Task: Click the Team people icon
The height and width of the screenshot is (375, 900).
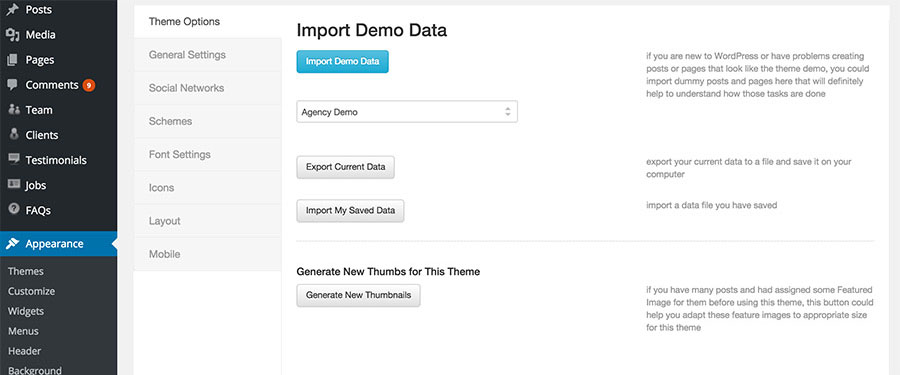Action: (14, 110)
